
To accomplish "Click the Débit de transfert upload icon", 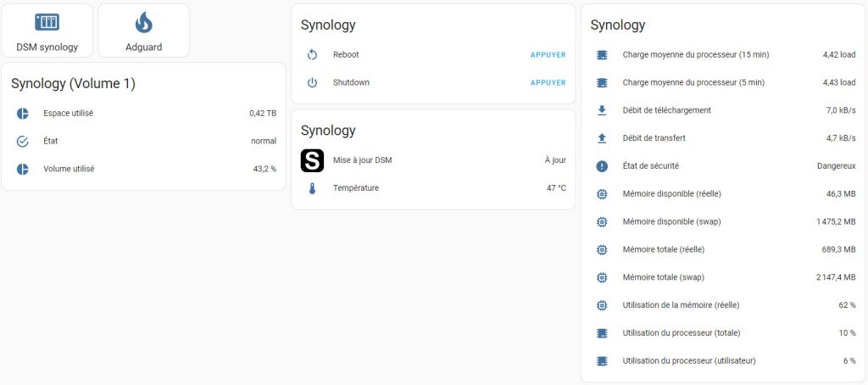I will (602, 138).
